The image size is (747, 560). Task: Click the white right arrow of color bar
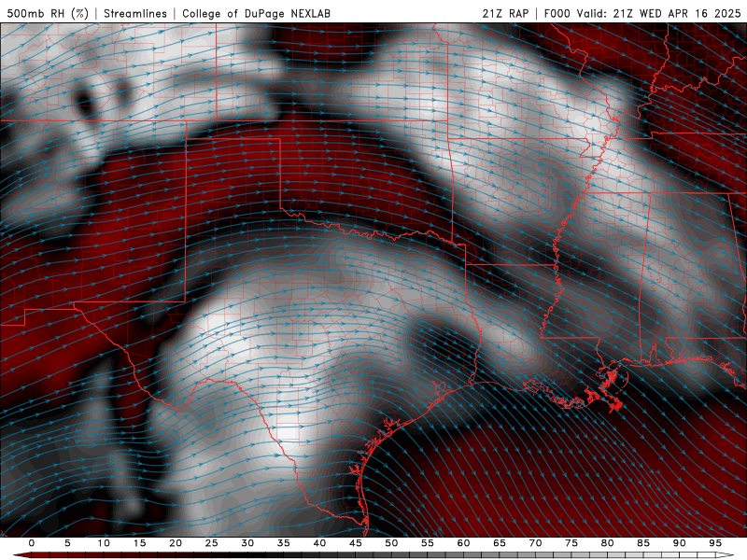[x=725, y=555]
